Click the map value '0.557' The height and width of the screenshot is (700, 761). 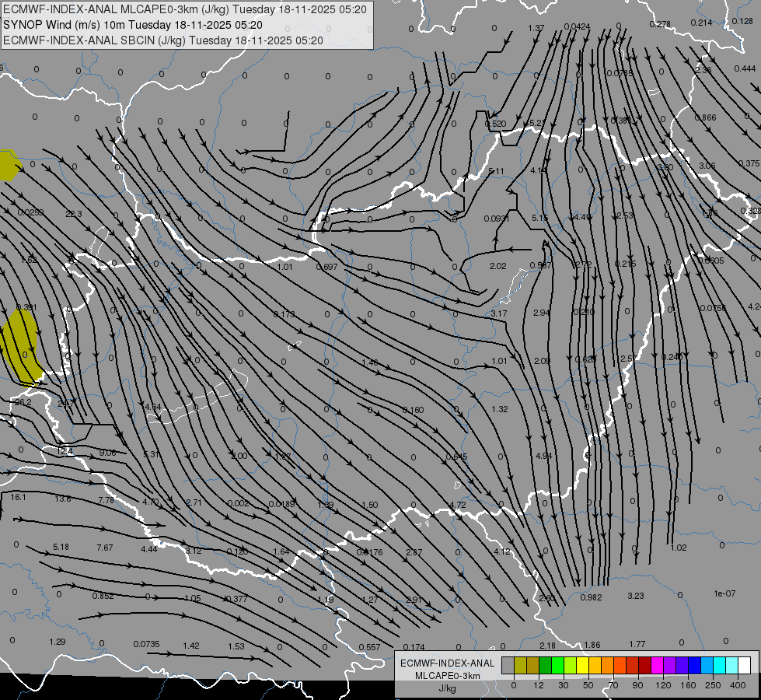[370, 647]
